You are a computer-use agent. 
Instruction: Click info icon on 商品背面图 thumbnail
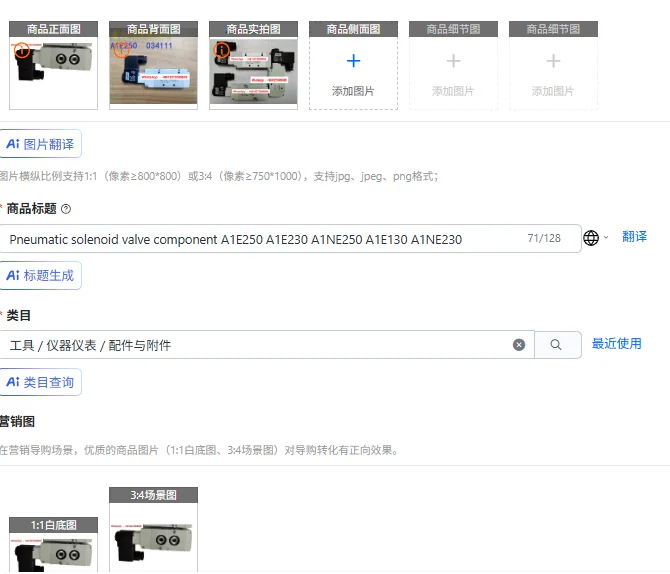click(x=121, y=50)
